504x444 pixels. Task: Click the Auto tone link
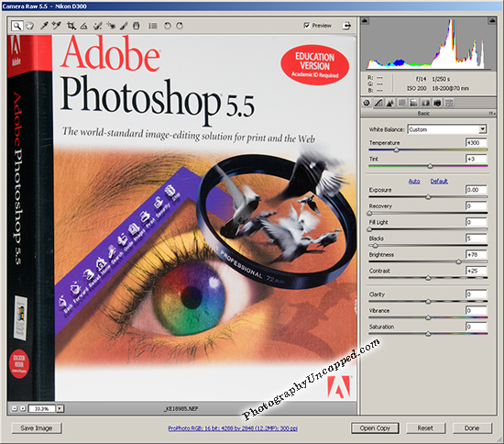tap(414, 181)
